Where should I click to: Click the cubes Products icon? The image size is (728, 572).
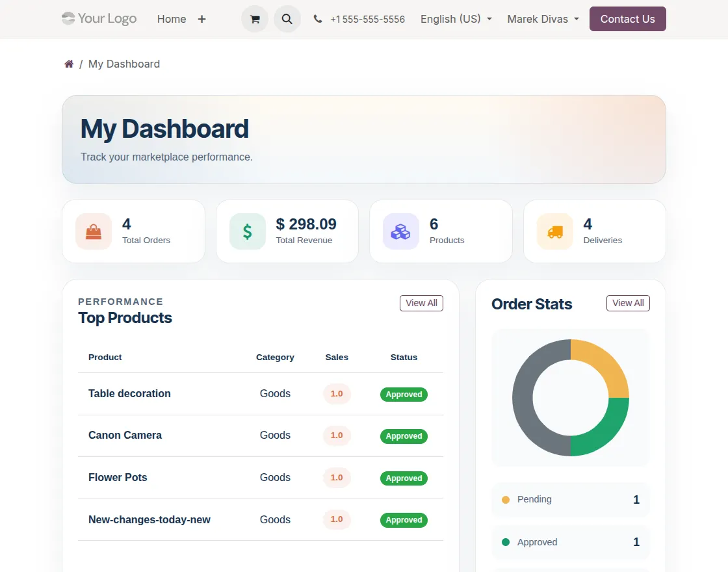pos(400,231)
